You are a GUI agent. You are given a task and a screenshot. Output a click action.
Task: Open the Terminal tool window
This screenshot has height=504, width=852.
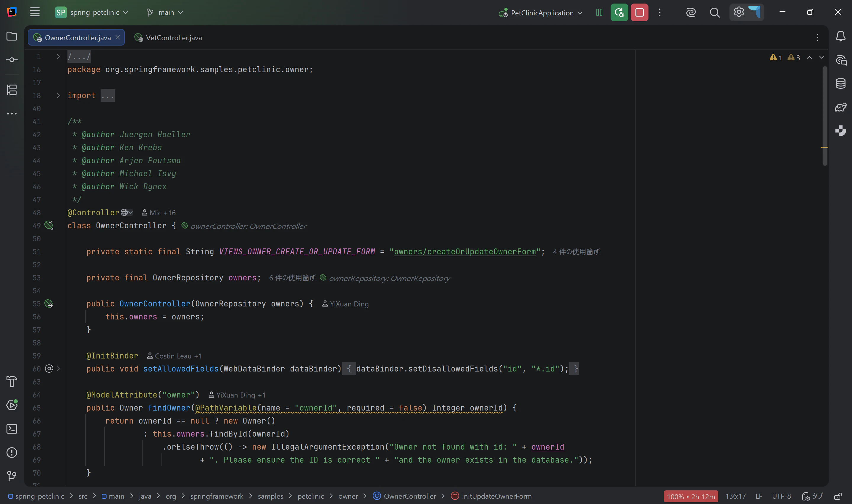[x=12, y=429]
